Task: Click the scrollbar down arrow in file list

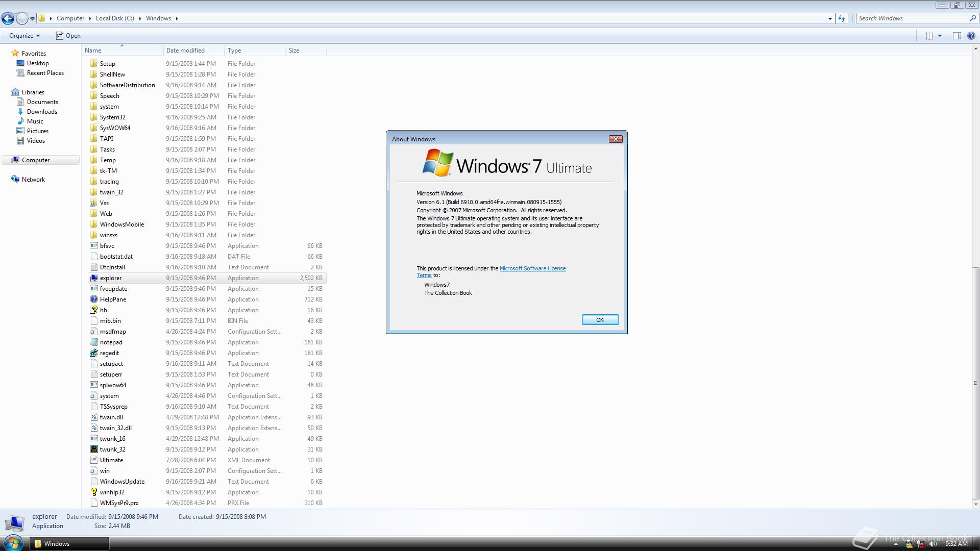Action: 975,505
